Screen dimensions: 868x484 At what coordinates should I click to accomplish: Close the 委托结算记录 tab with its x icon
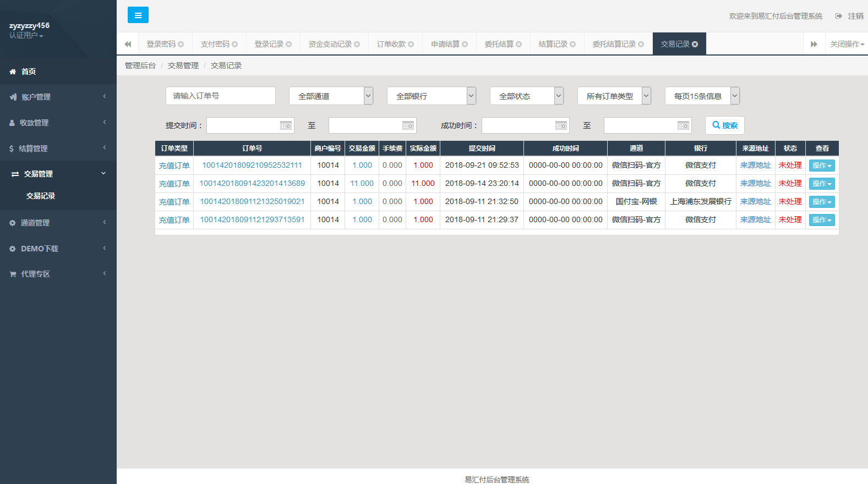coord(641,44)
